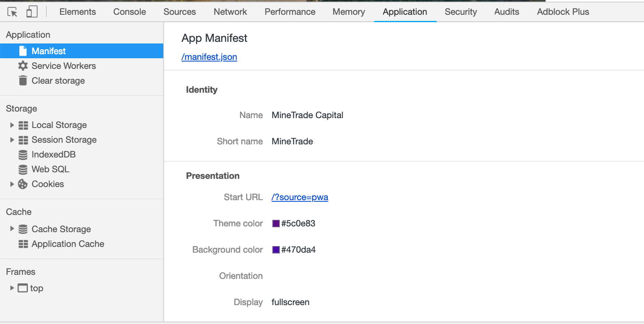Expand the Local Storage tree node
Screen dimensions: 644x324
[x=12, y=125]
